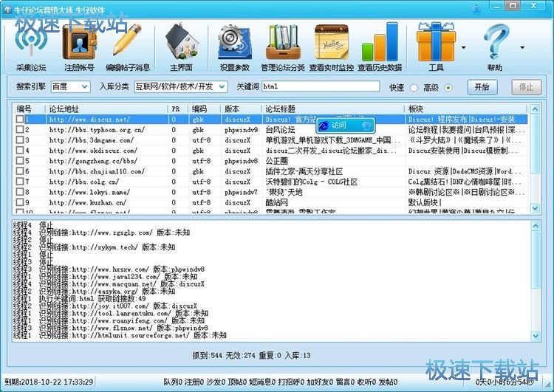Open the 搜索引擎 百度 combo box
Screen dimensions: 554x392
(x=71, y=86)
